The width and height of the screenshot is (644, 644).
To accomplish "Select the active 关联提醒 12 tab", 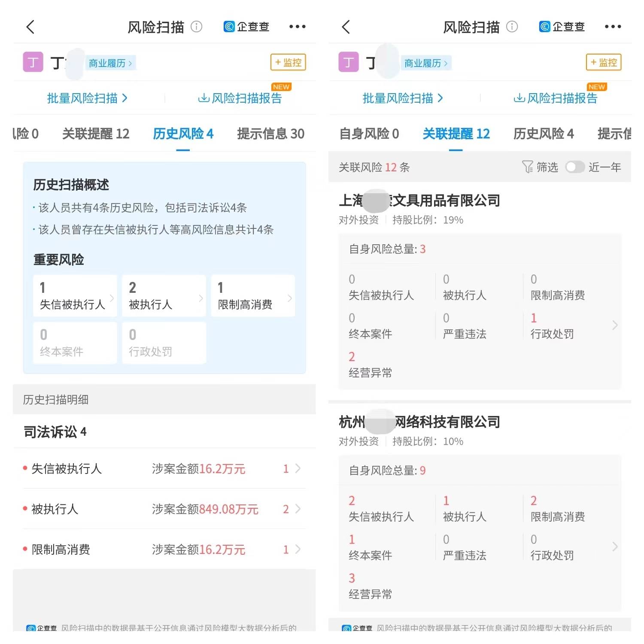I will tap(456, 134).
